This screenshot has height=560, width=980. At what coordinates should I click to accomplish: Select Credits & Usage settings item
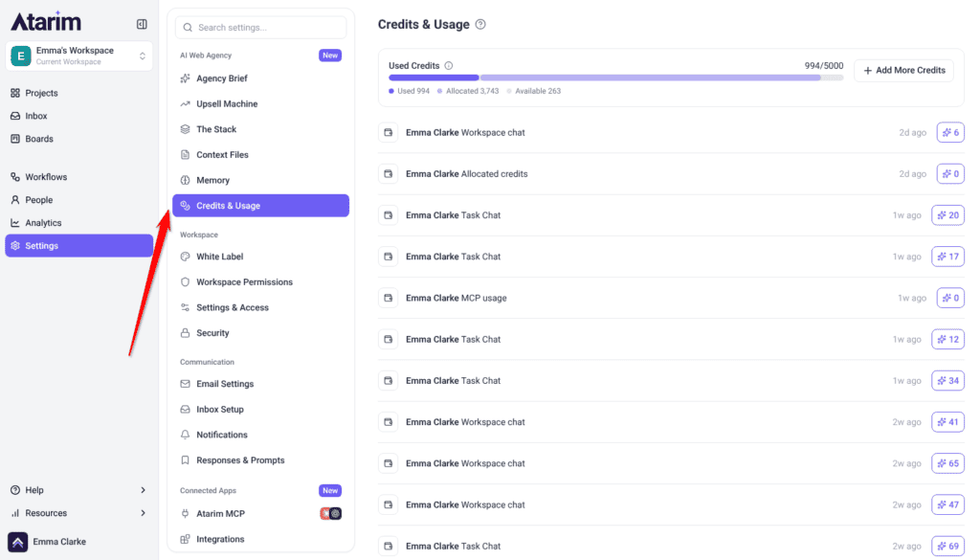click(260, 206)
